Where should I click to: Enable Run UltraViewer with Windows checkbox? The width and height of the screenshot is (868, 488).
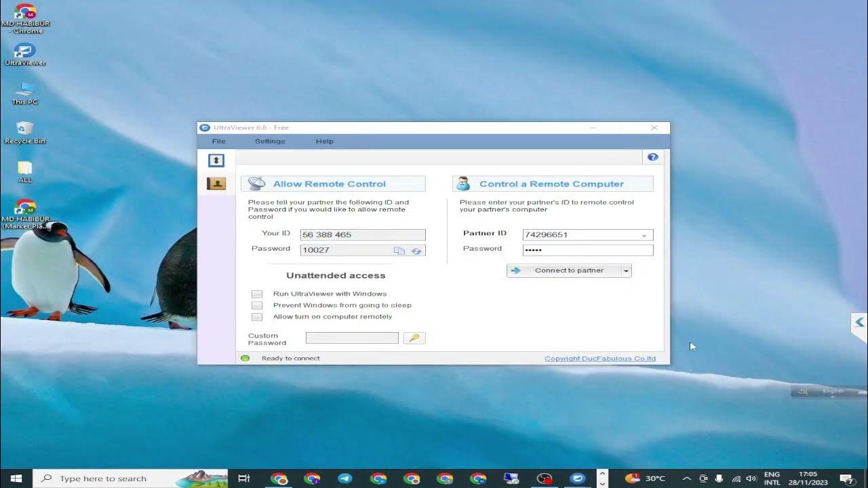[257, 294]
